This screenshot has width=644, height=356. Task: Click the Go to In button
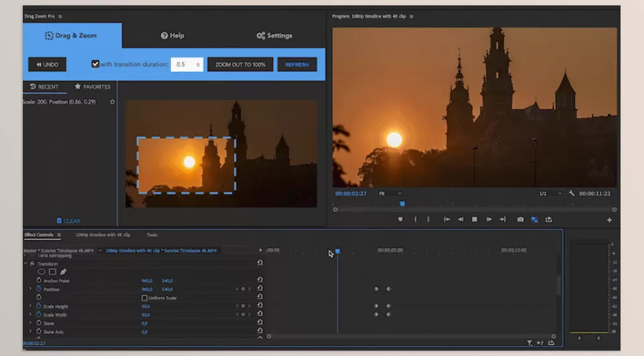coord(447,219)
